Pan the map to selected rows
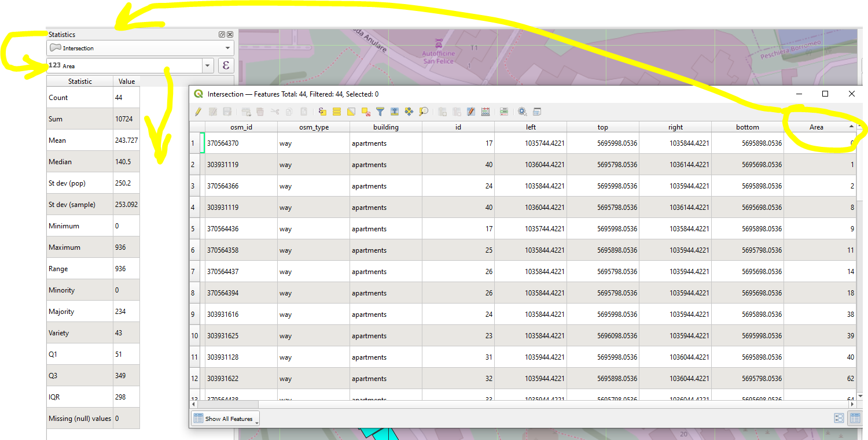The width and height of the screenshot is (868, 440). (409, 112)
